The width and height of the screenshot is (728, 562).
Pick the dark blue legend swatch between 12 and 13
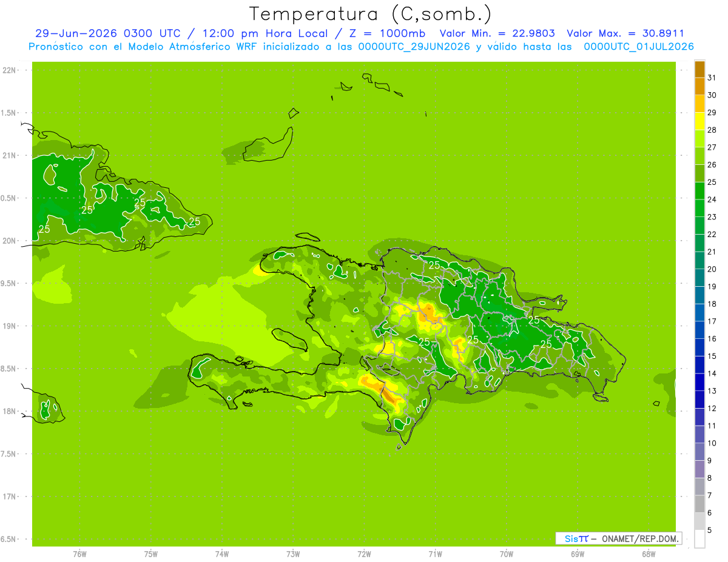click(699, 400)
